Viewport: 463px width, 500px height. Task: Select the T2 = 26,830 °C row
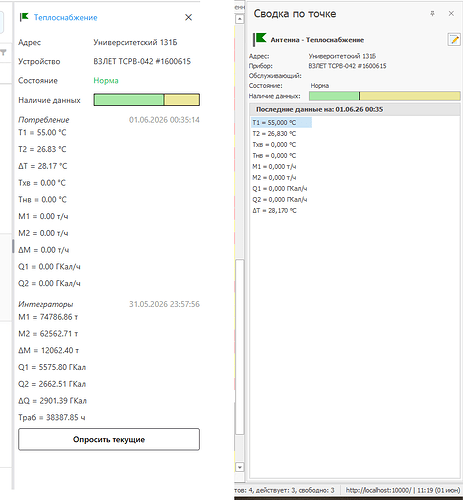[x=274, y=134]
